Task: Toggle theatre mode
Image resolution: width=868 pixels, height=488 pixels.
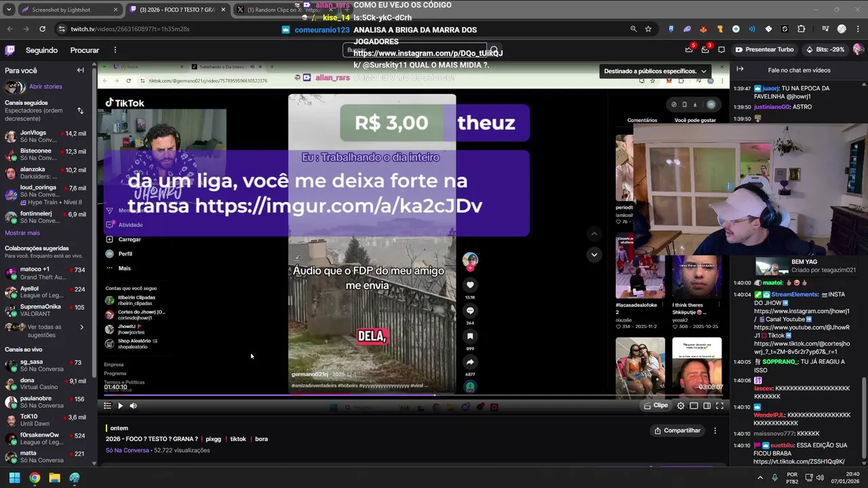Action: point(707,406)
